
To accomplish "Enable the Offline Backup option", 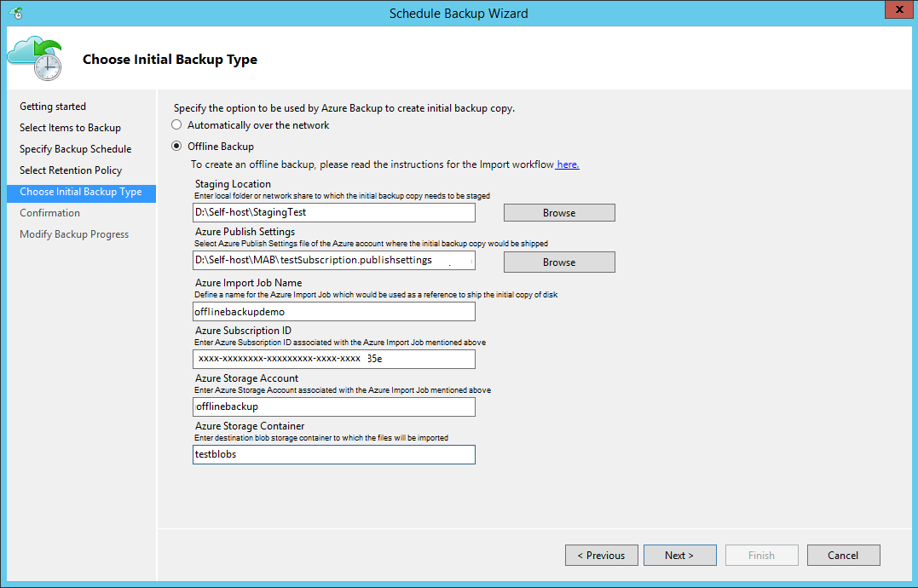I will (x=176, y=144).
